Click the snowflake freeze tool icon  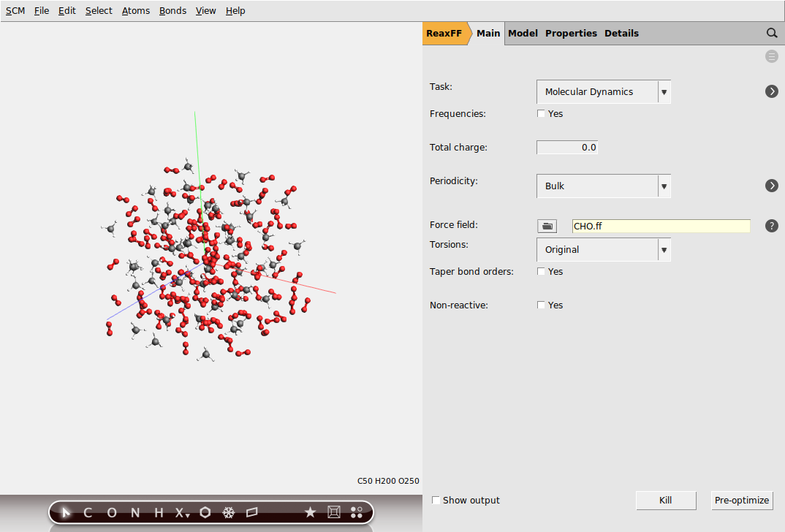coord(229,512)
